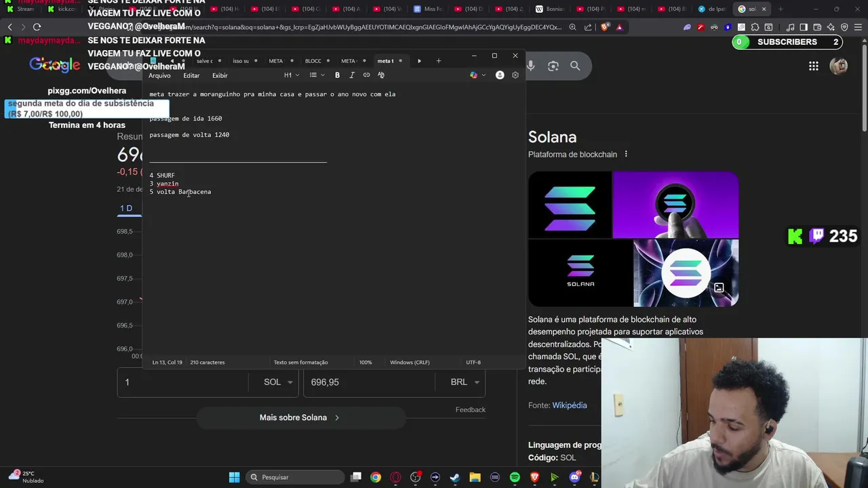This screenshot has width=868, height=488.
Task: Click the BRL amount field 696,95
Action: [x=370, y=382]
